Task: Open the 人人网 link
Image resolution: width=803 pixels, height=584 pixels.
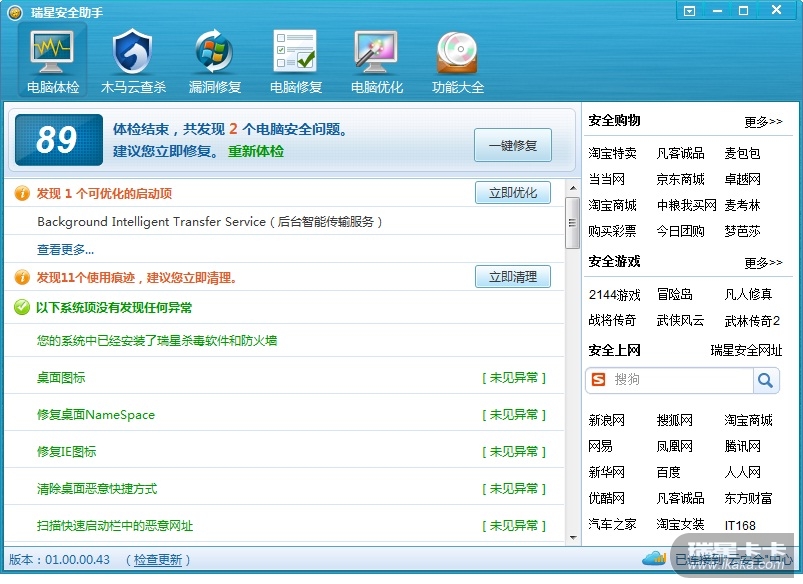Action: pyautogui.click(x=743, y=472)
